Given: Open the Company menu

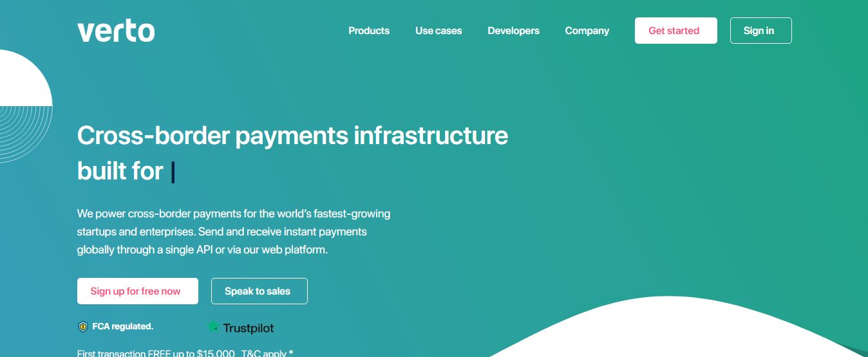Looking at the screenshot, I should pyautogui.click(x=587, y=31).
